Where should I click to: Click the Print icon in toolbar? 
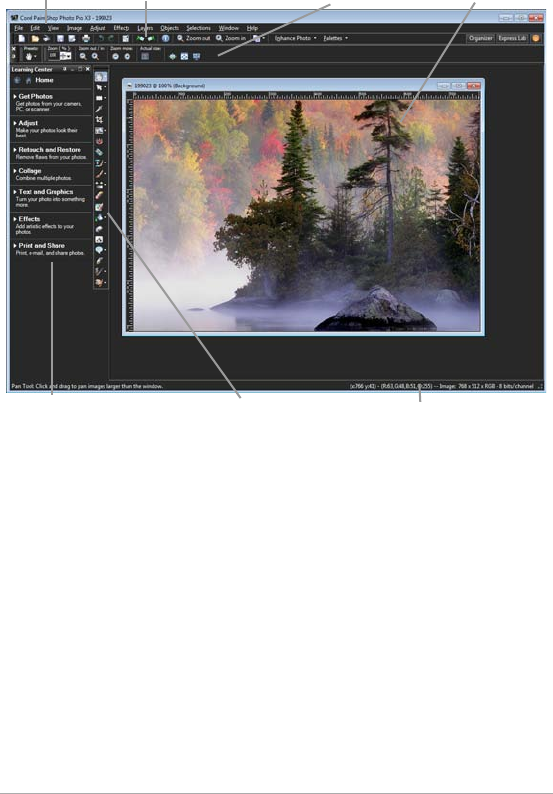click(86, 38)
